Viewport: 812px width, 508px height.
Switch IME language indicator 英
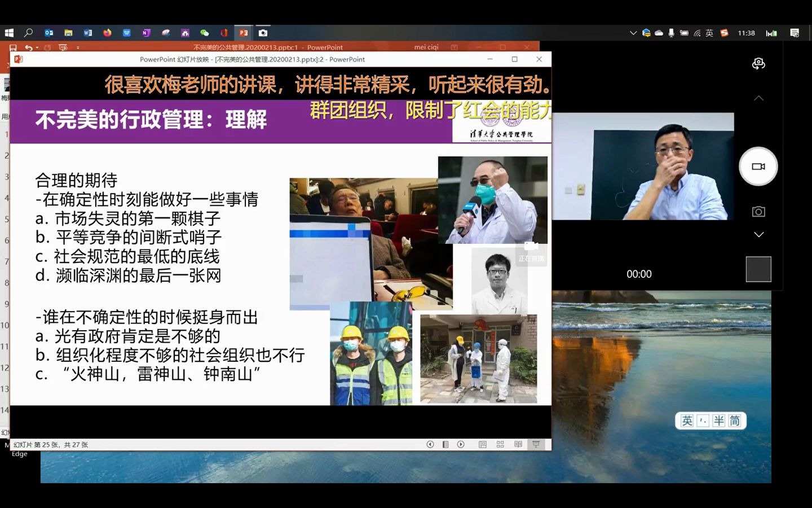709,33
